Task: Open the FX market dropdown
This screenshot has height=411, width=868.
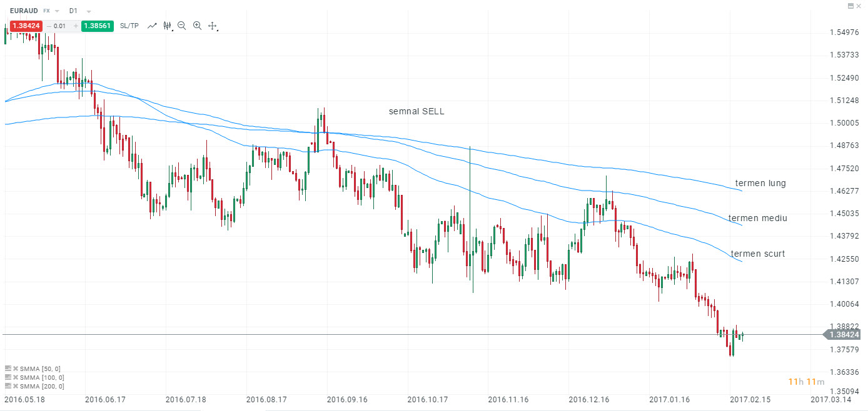Action: [x=55, y=11]
